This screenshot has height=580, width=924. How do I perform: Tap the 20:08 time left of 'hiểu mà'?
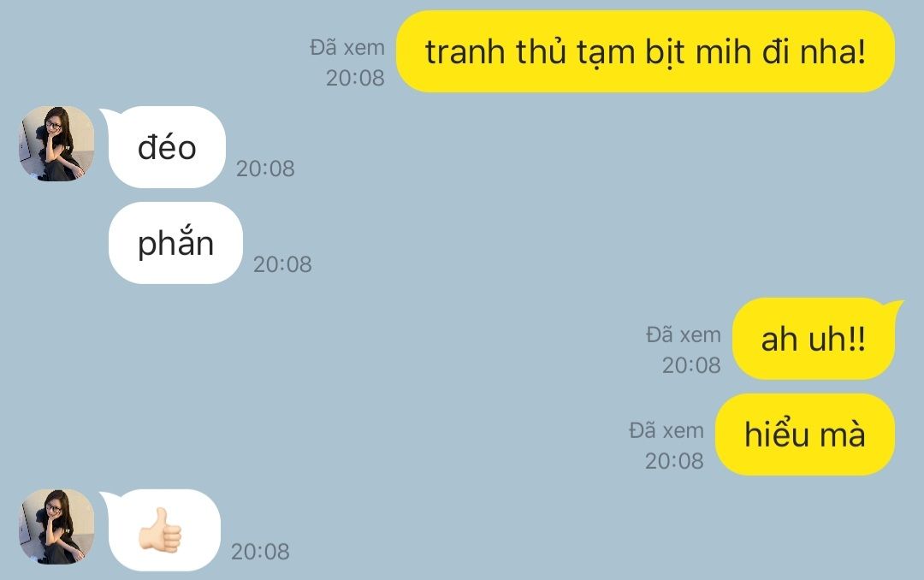click(674, 461)
